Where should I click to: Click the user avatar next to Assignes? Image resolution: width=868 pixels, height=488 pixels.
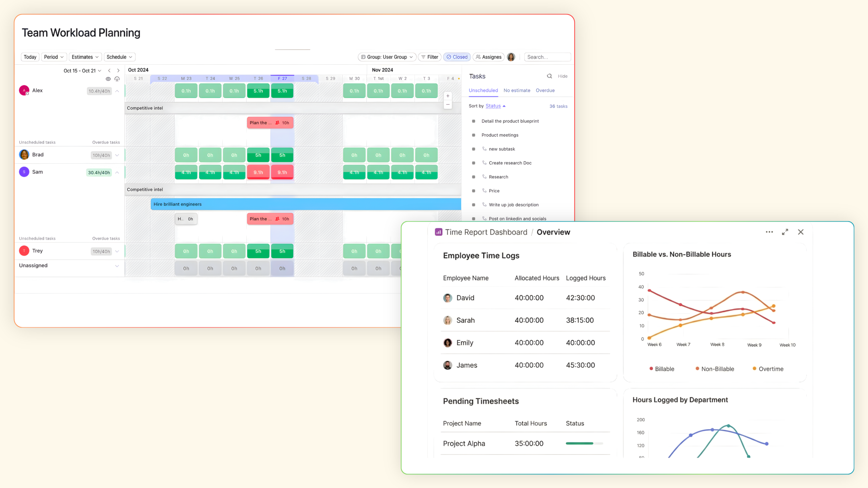(511, 57)
